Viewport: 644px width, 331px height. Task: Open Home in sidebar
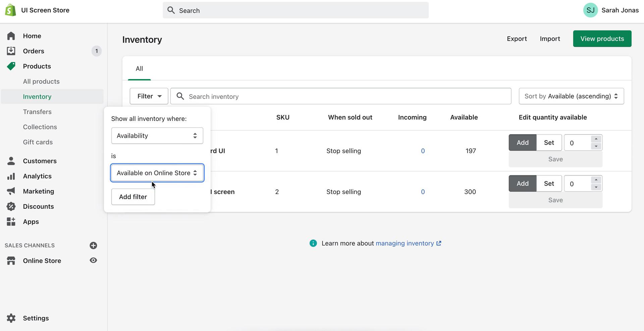[32, 36]
